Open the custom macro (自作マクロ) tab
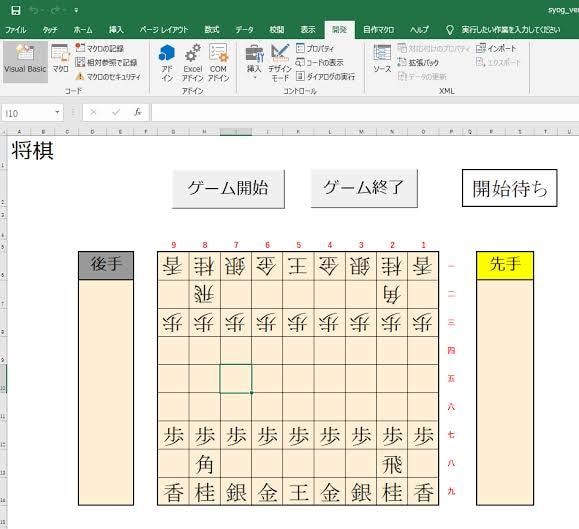 [x=378, y=30]
